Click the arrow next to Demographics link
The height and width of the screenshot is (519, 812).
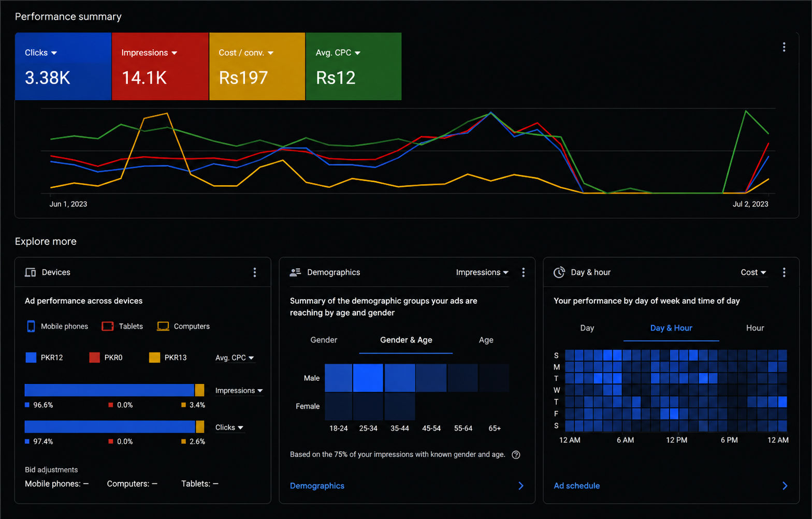[521, 486]
